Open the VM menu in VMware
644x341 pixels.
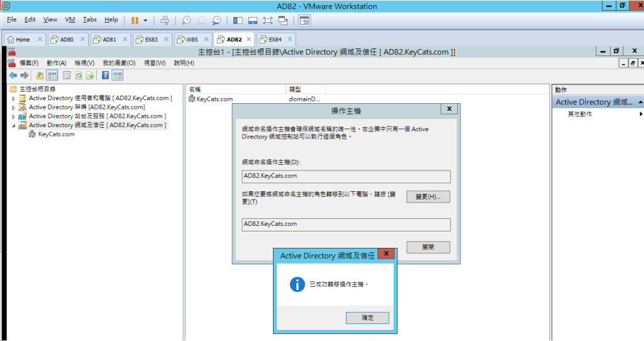pyautogui.click(x=70, y=20)
